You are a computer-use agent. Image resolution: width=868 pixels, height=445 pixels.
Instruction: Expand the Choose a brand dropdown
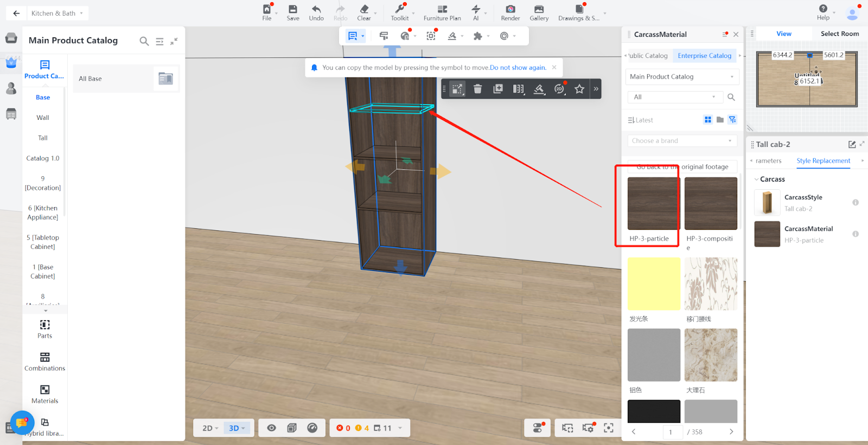pos(681,141)
